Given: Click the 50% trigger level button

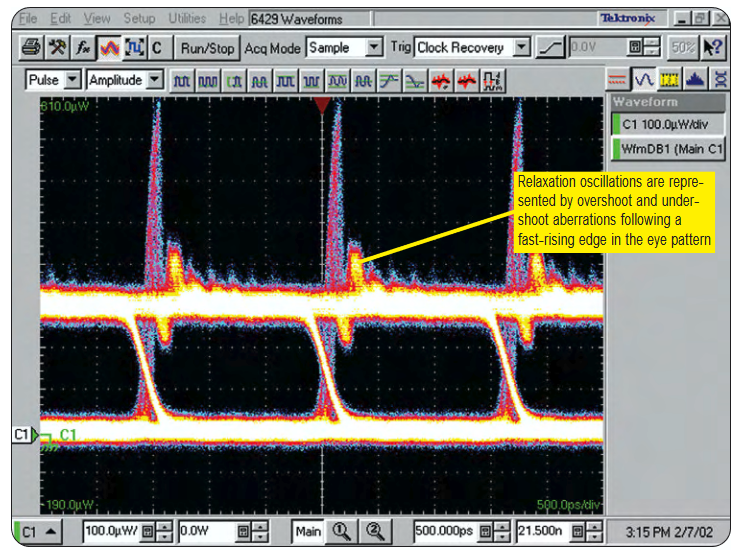Looking at the screenshot, I should pos(682,47).
